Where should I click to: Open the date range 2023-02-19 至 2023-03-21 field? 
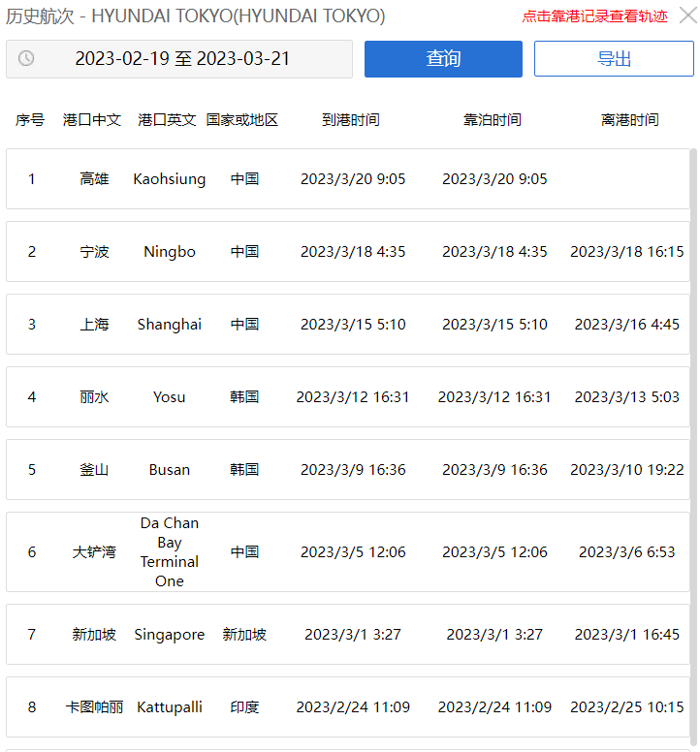point(179,58)
